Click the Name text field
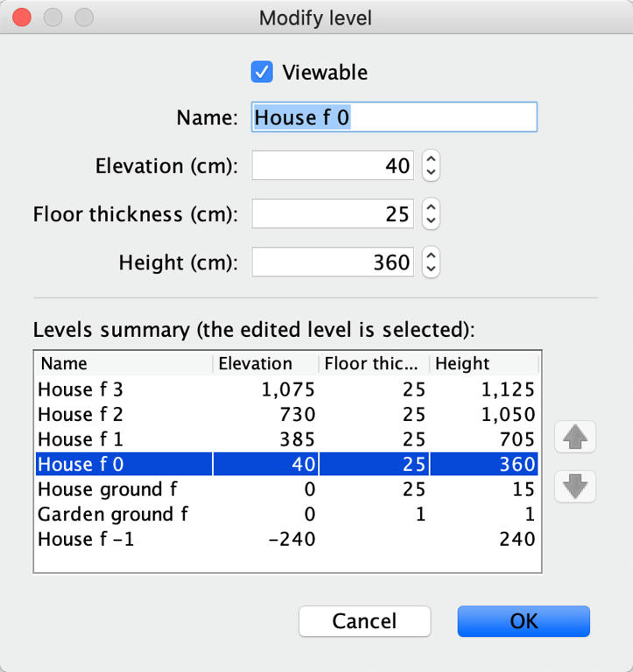The width and height of the screenshot is (633, 672). click(x=394, y=117)
